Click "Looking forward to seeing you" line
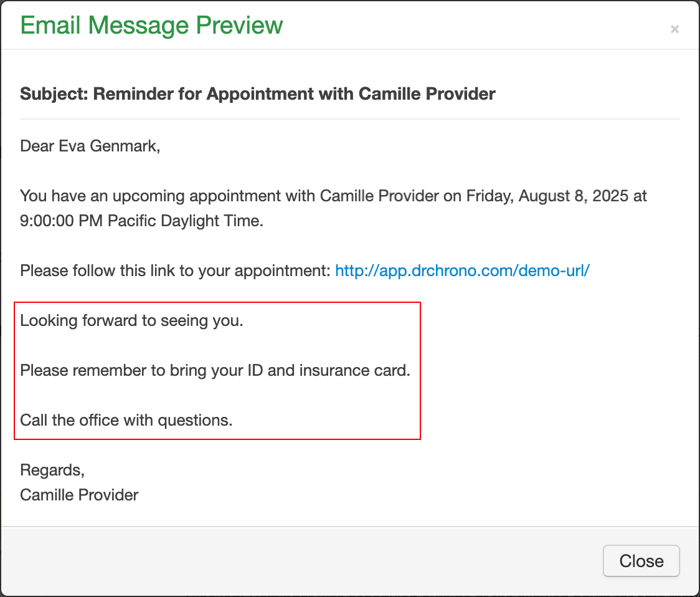Viewport: 700px width, 597px height. pyautogui.click(x=131, y=321)
